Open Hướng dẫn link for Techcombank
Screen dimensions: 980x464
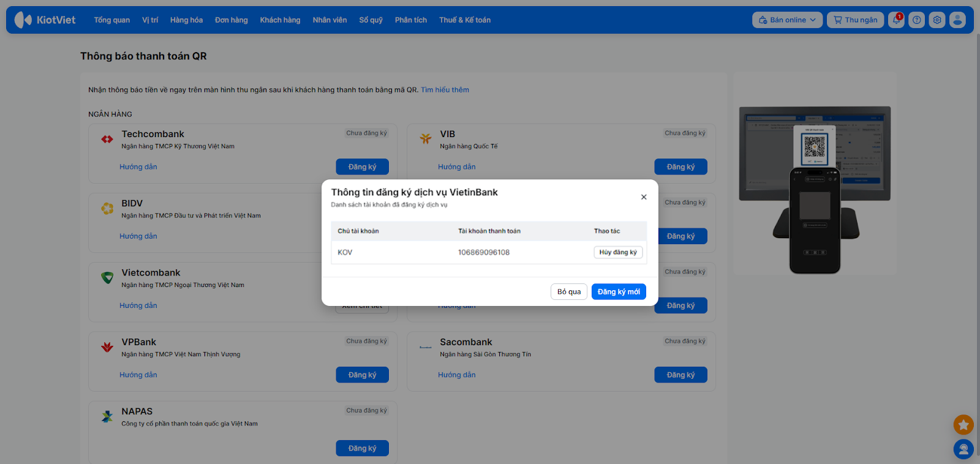138,167
